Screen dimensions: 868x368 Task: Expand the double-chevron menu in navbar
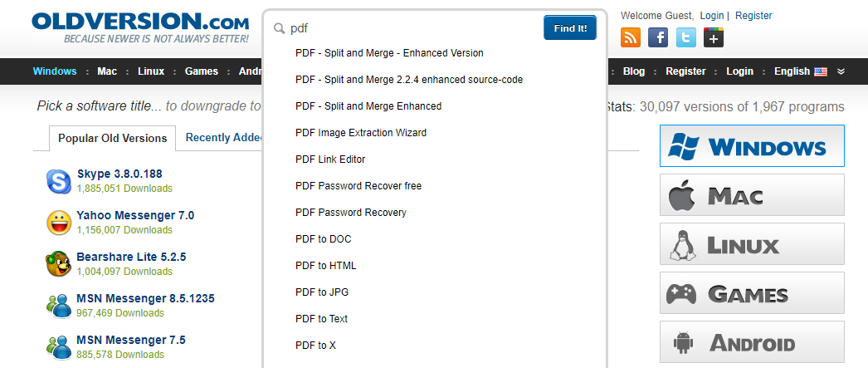(841, 71)
